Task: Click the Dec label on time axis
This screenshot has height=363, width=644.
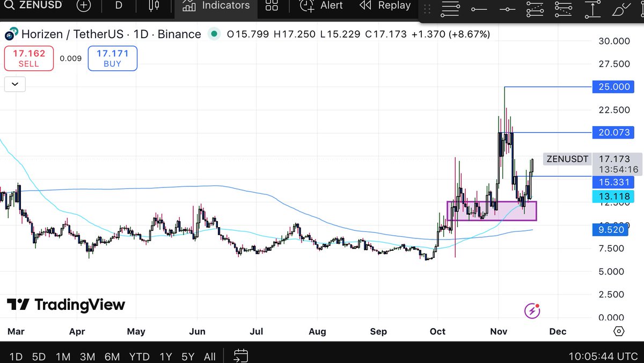Action: [x=558, y=331]
